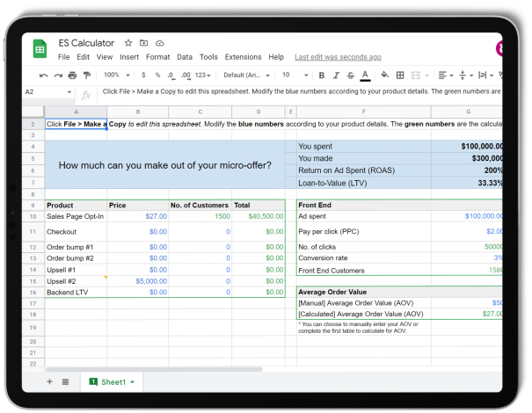Screen dimensions: 532x413
Task: Click the Move to folder icon
Action: tap(144, 43)
